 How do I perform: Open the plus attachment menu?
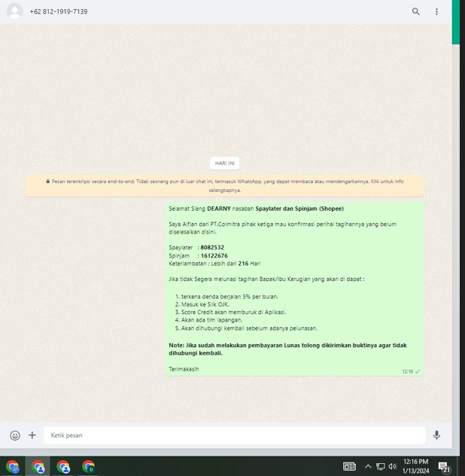pos(32,435)
